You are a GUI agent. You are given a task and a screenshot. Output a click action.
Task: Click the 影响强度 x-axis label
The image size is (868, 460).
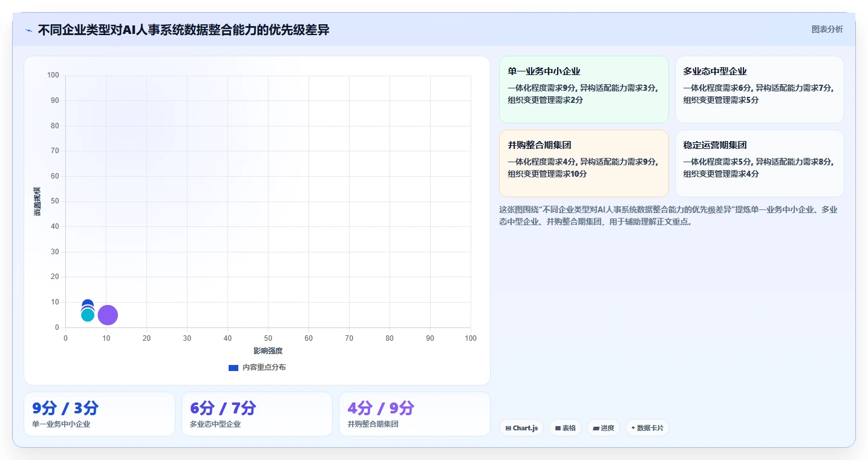268,351
